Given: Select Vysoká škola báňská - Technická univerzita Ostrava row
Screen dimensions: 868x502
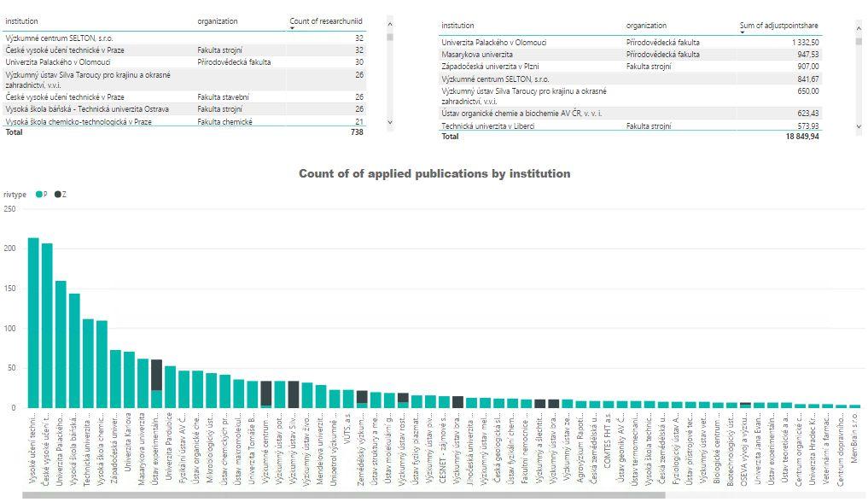Looking at the screenshot, I should (184, 109).
